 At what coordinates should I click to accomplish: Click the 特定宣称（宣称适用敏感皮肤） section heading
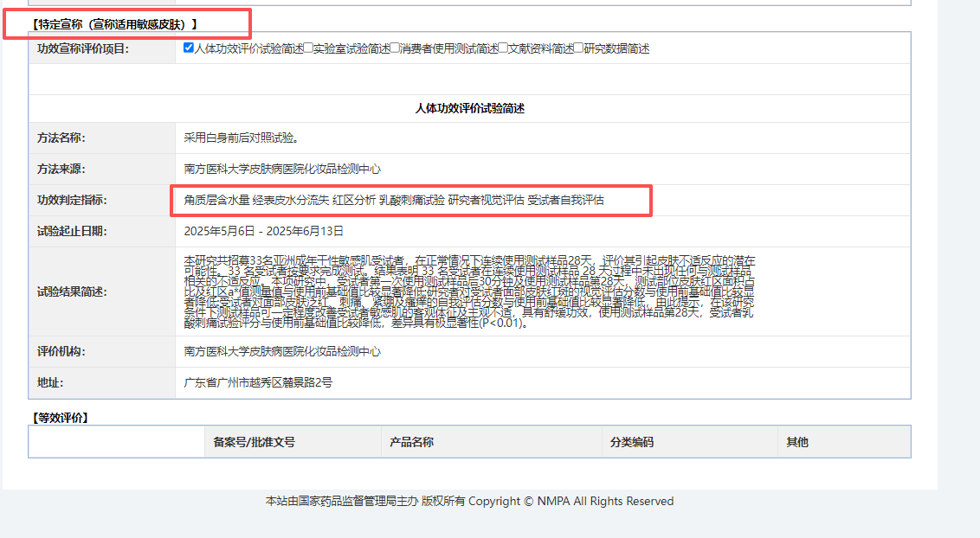(x=113, y=23)
